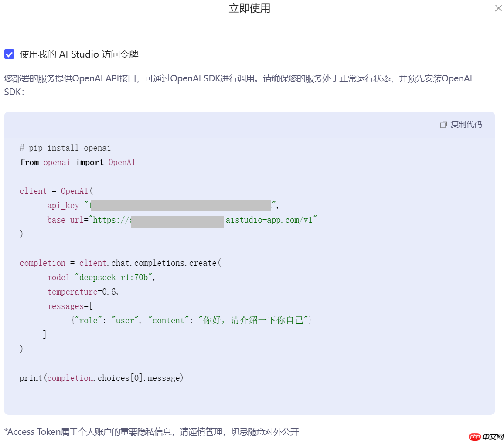Click the 复制代码 button
This screenshot has width=504, height=441.
coord(467,125)
